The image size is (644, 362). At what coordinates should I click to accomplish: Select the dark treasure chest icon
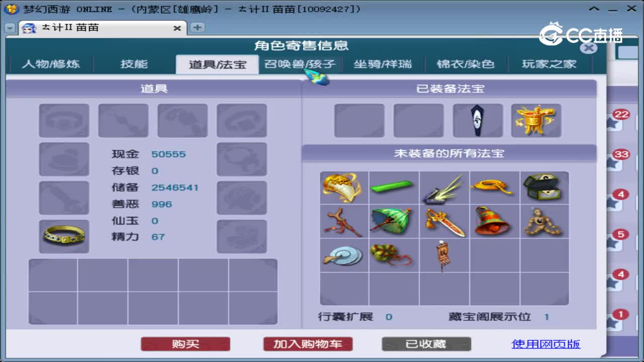tap(544, 187)
